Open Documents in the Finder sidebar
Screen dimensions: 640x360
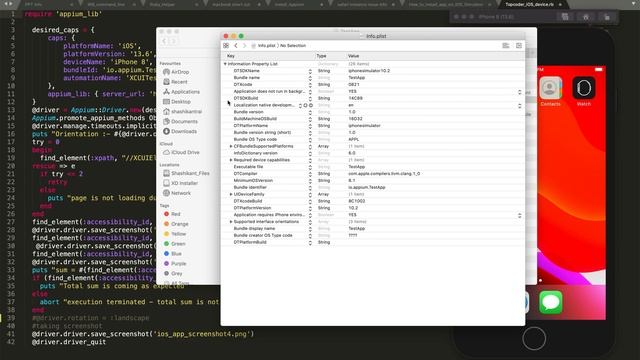(180, 122)
